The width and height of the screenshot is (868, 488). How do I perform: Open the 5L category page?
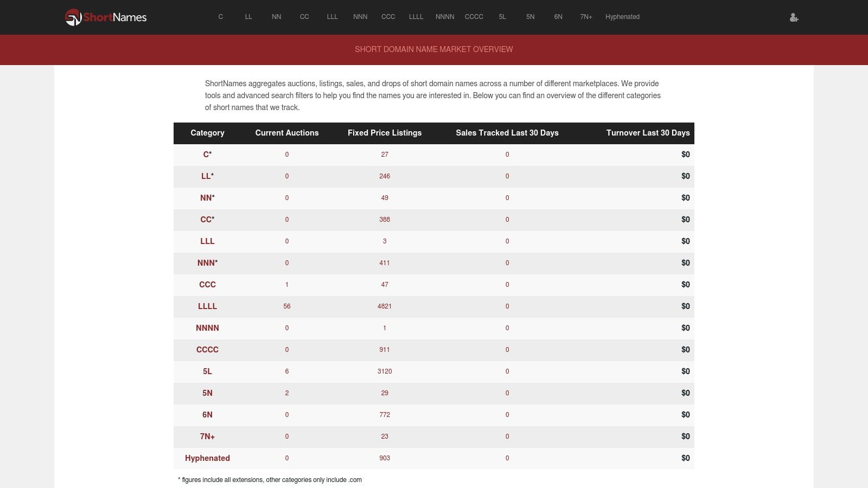pos(502,17)
